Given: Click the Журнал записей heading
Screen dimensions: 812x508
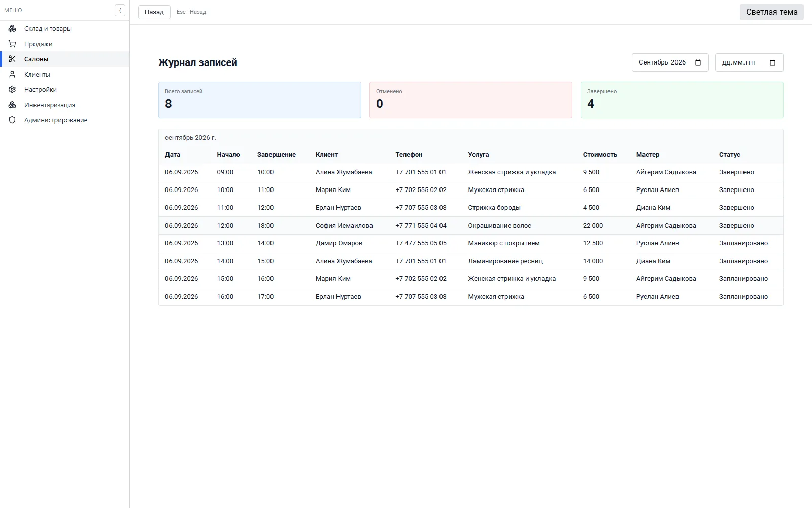Looking at the screenshot, I should tap(198, 62).
